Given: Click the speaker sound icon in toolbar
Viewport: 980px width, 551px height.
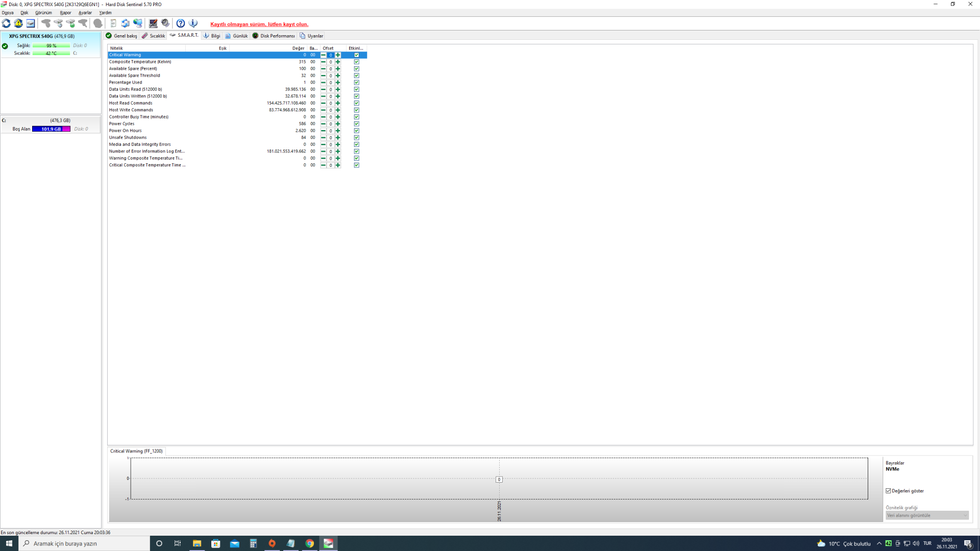Looking at the screenshot, I should (x=165, y=23).
